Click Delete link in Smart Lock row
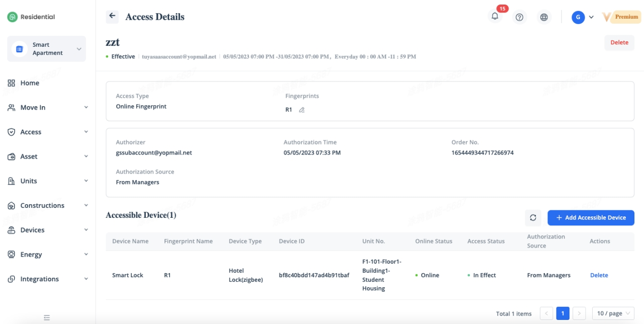Viewport: 644px width, 324px height. (x=599, y=275)
